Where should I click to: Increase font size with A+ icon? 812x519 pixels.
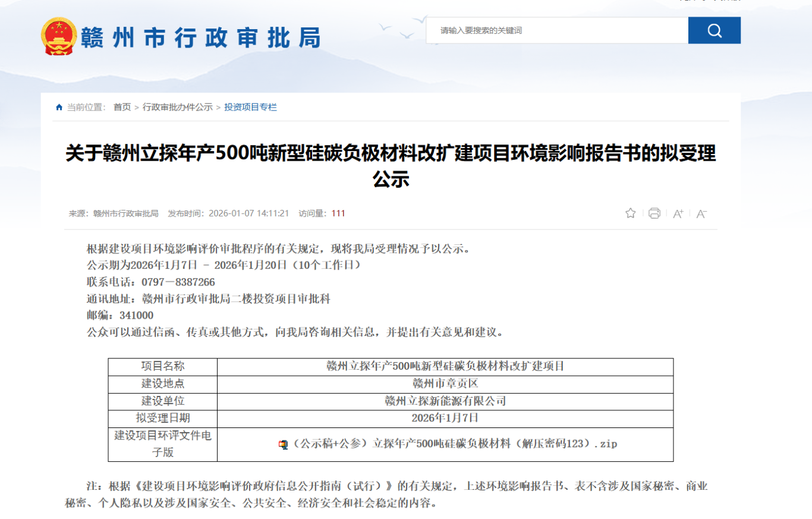[678, 214]
